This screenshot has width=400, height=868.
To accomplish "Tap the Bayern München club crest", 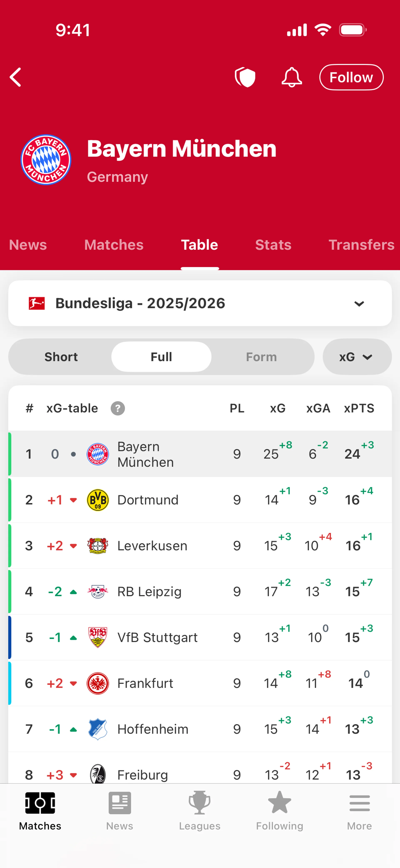I will 46,160.
